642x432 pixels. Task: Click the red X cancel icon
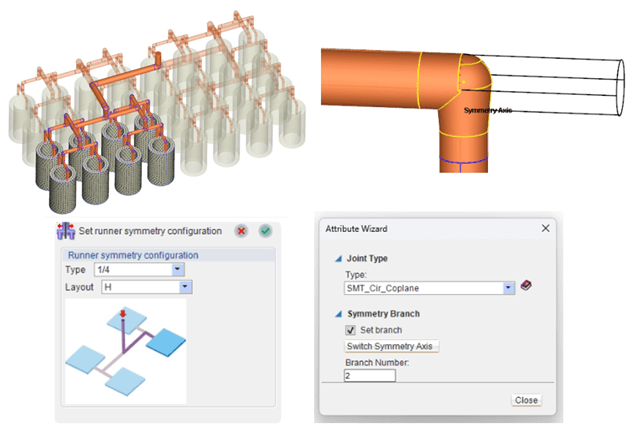tap(241, 231)
